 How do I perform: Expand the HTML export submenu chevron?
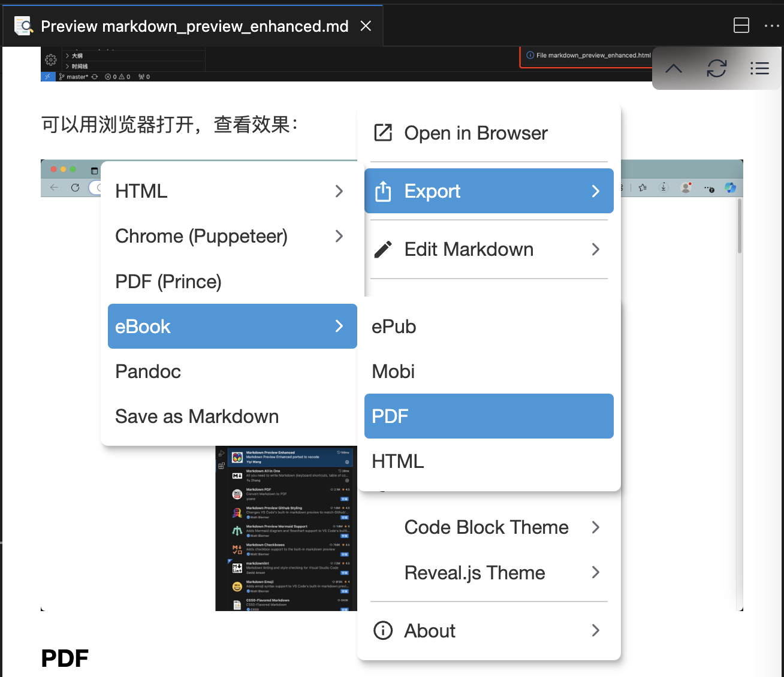339,191
